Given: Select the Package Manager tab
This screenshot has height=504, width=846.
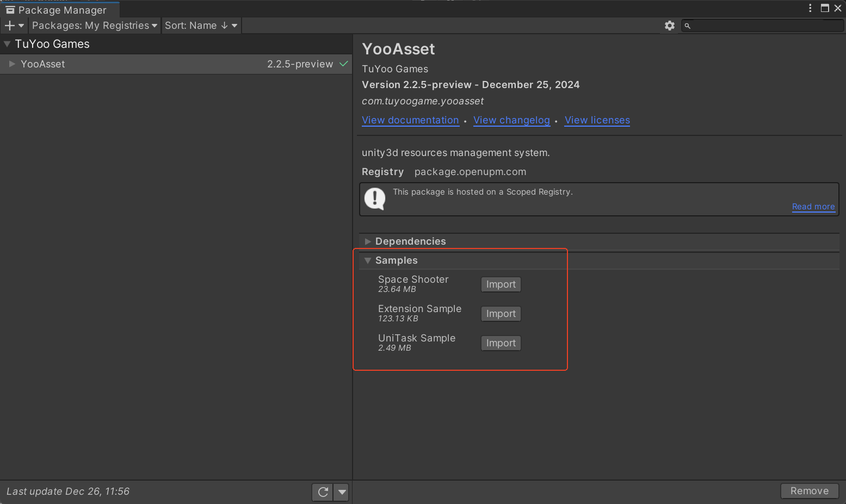Looking at the screenshot, I should coord(59,10).
